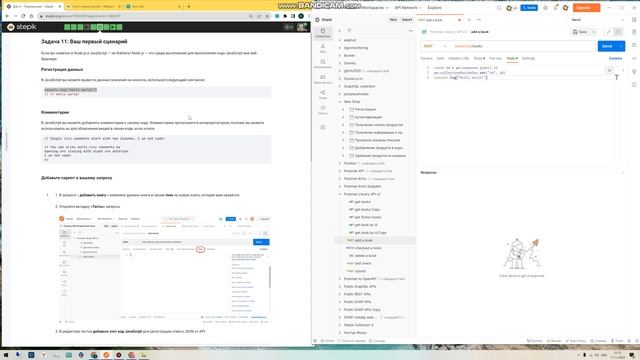Image resolution: width=640 pixels, height=360 pixels.
Task: Click the Save button
Action: (x=580, y=32)
